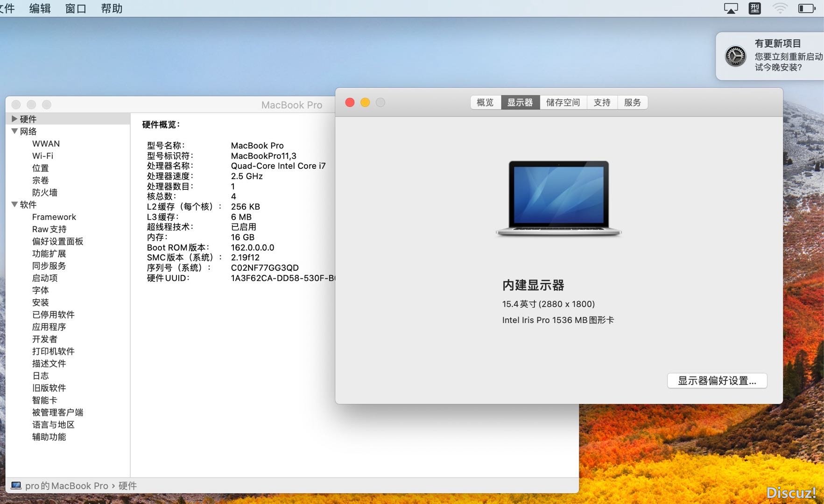Check the battery status icon

(x=807, y=8)
